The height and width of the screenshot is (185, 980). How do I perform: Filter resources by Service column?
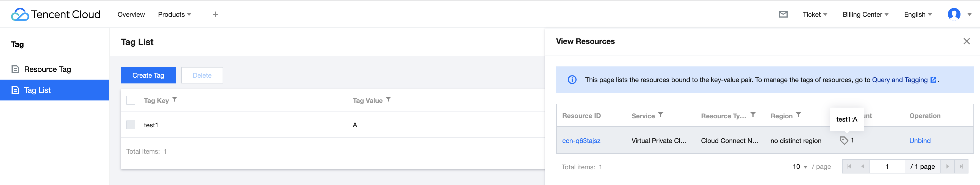(661, 115)
